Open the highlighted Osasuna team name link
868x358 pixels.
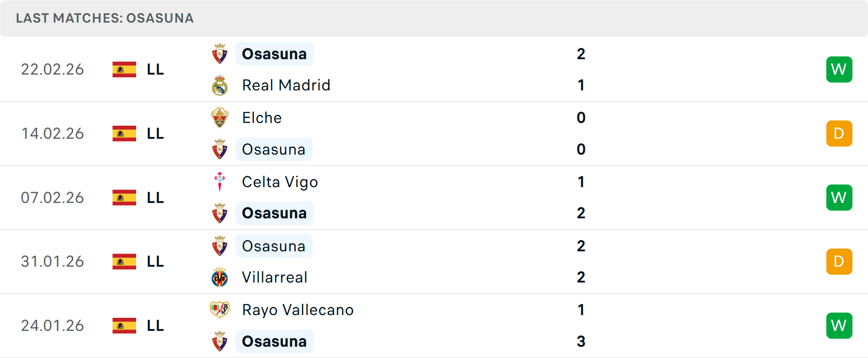pos(274,53)
